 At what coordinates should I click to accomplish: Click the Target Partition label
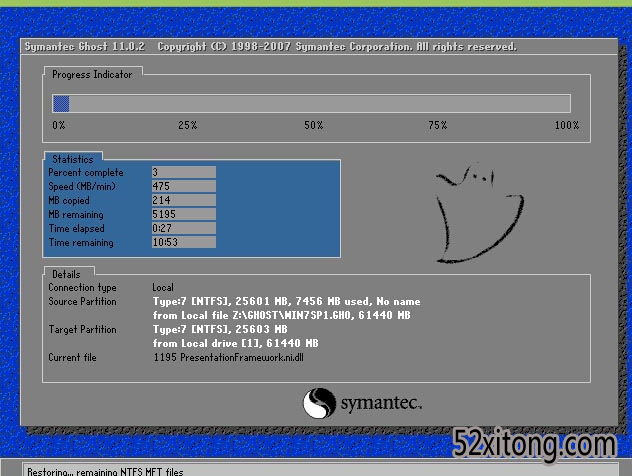[82, 329]
